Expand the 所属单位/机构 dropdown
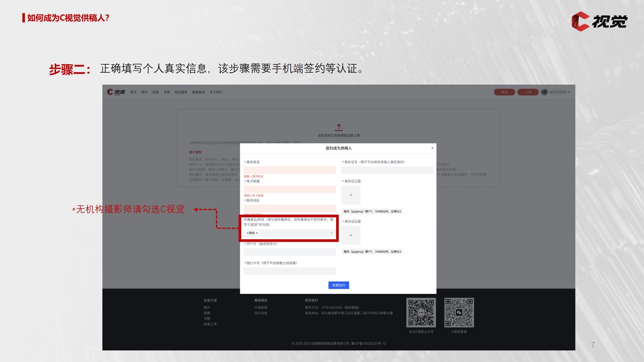The height and width of the screenshot is (362, 644). tap(331, 233)
